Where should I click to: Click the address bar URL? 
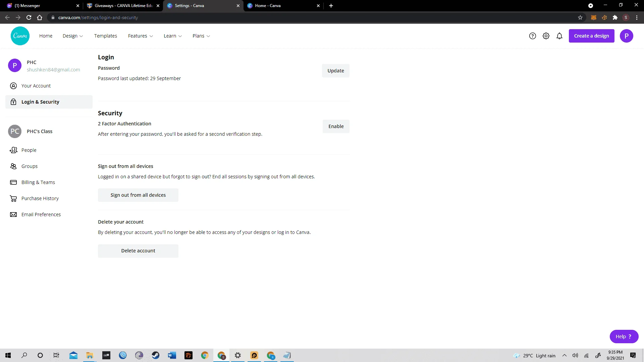point(98,17)
